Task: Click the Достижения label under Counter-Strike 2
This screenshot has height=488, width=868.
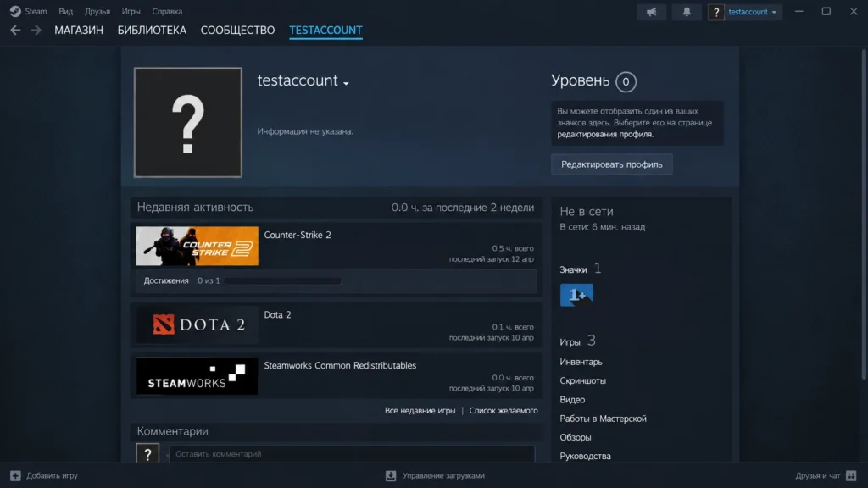Action: 166,280
